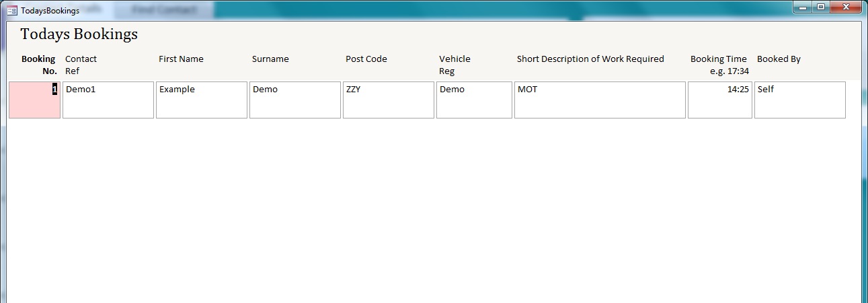
Task: Click the TodaysBookings form icon in title bar
Action: (x=12, y=11)
